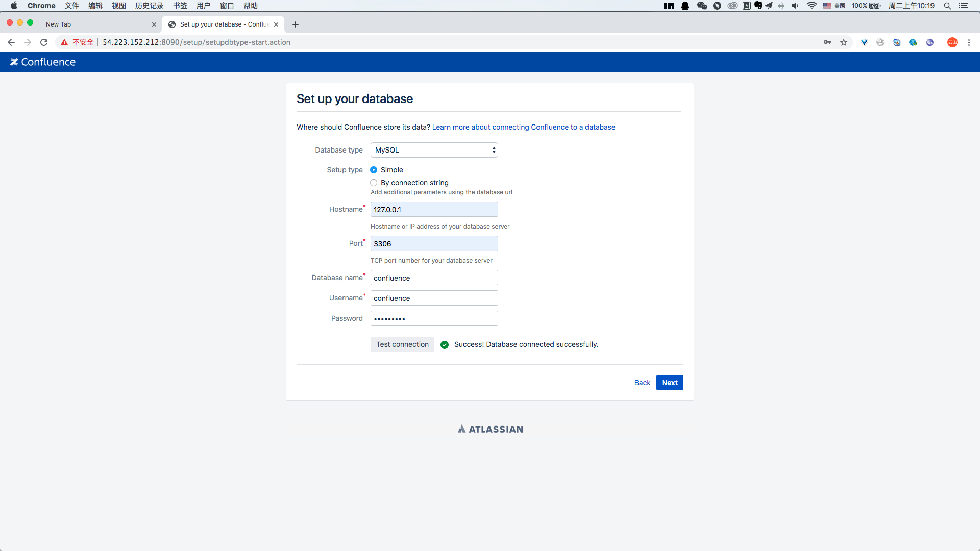This screenshot has height=551, width=980.
Task: Click the learn more database link
Action: pyautogui.click(x=524, y=127)
